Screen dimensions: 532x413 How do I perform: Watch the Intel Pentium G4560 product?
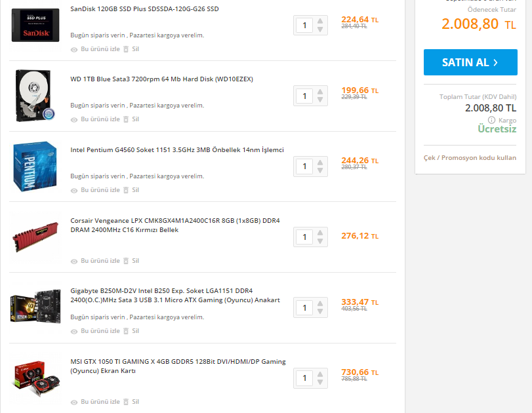[100, 190]
